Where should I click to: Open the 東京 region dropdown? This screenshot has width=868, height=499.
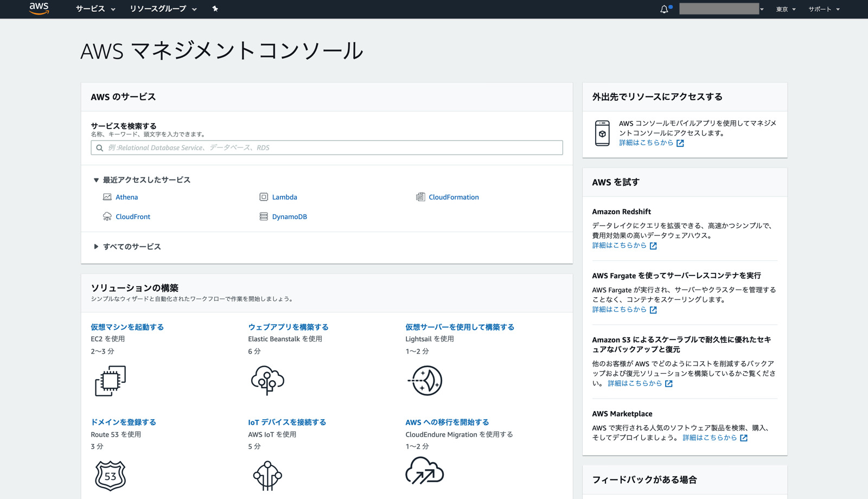(785, 9)
